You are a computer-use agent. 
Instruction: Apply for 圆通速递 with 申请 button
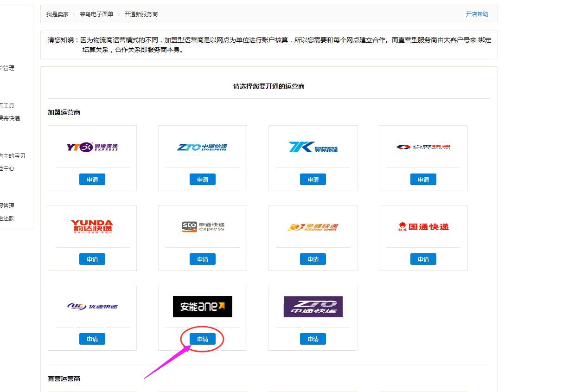[92, 180]
